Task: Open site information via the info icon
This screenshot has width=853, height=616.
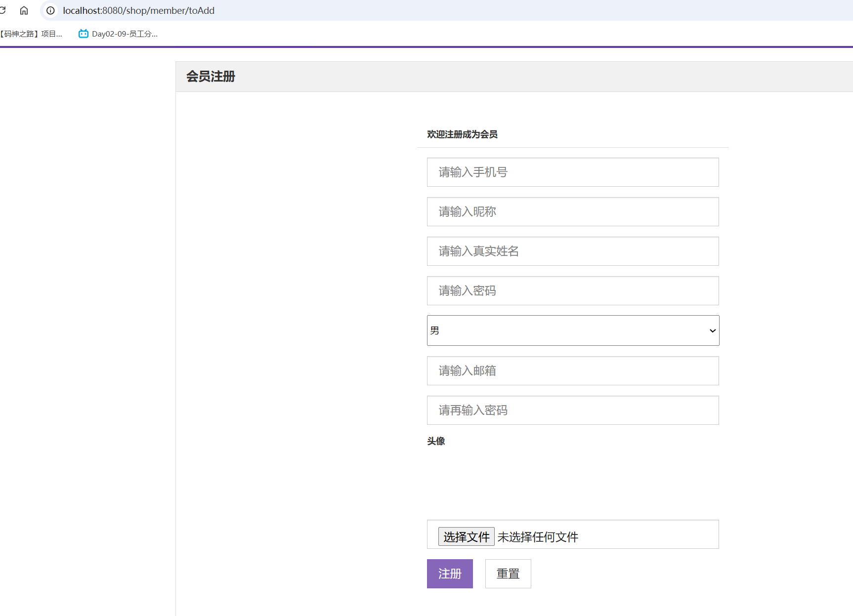Action: coord(49,10)
